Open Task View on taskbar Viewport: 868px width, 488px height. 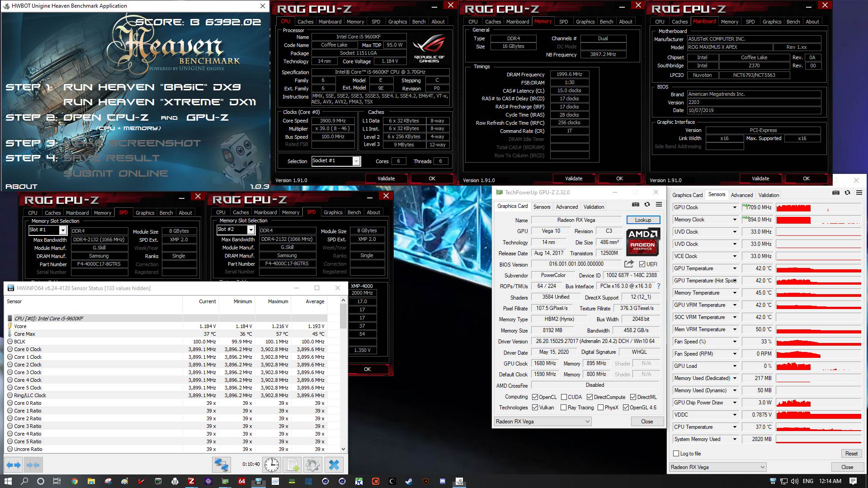(57, 481)
